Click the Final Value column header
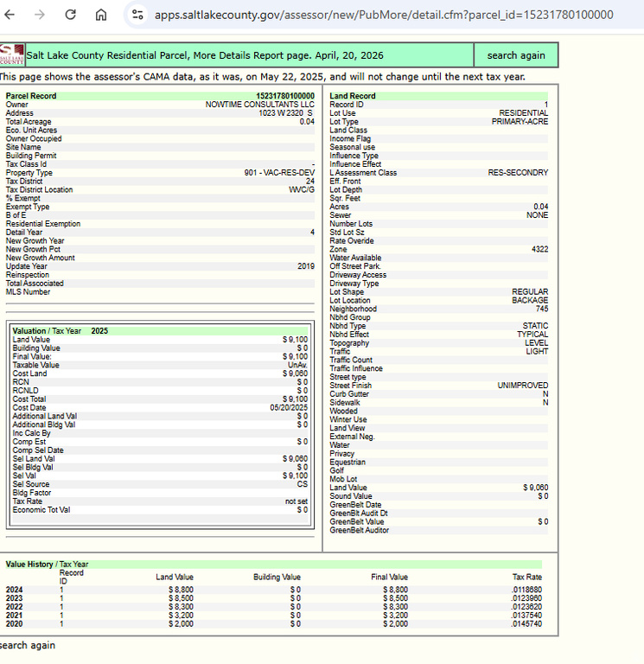This screenshot has width=644, height=664. (x=389, y=577)
